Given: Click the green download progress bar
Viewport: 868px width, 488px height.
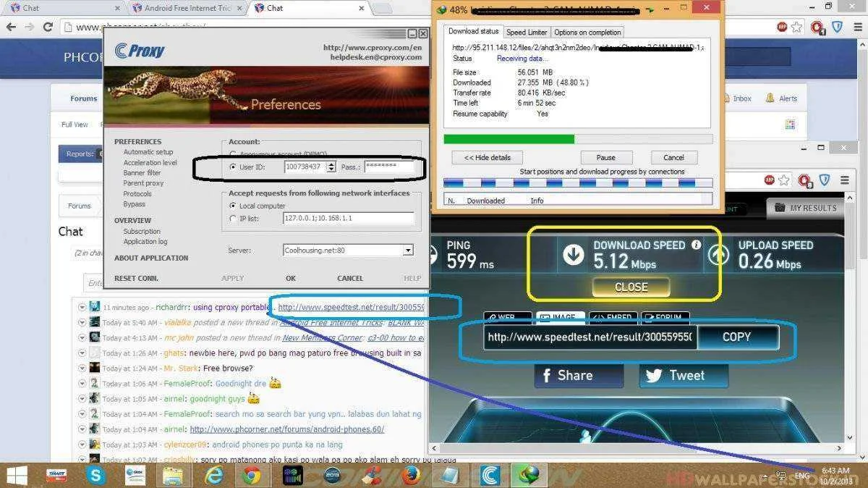Looking at the screenshot, I should point(509,139).
